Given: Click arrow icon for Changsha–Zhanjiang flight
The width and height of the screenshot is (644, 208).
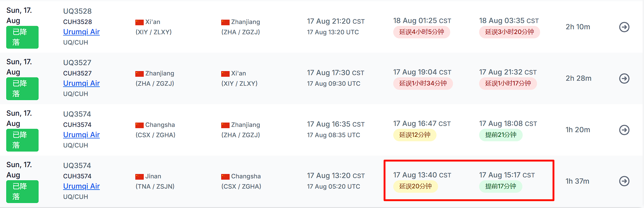Looking at the screenshot, I should tap(624, 130).
